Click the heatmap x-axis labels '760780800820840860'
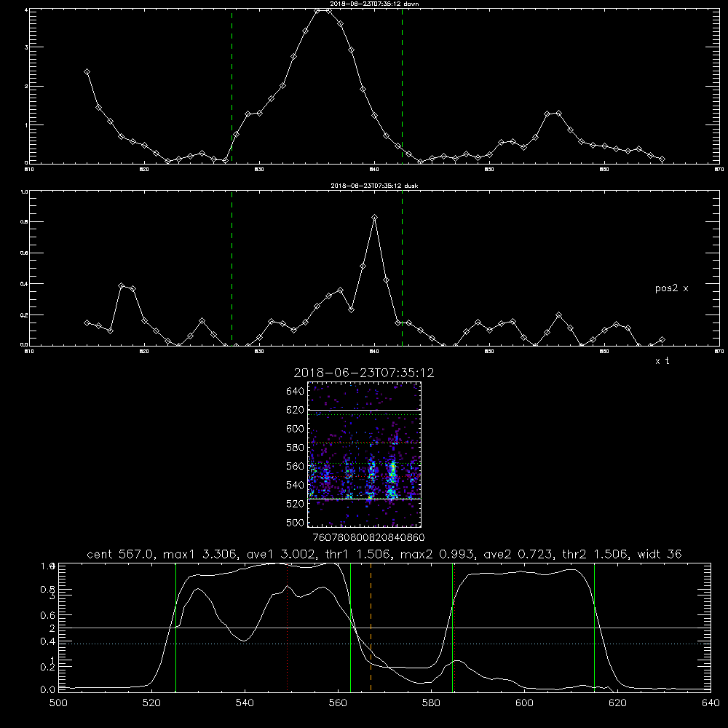728x728 pixels. click(x=368, y=538)
